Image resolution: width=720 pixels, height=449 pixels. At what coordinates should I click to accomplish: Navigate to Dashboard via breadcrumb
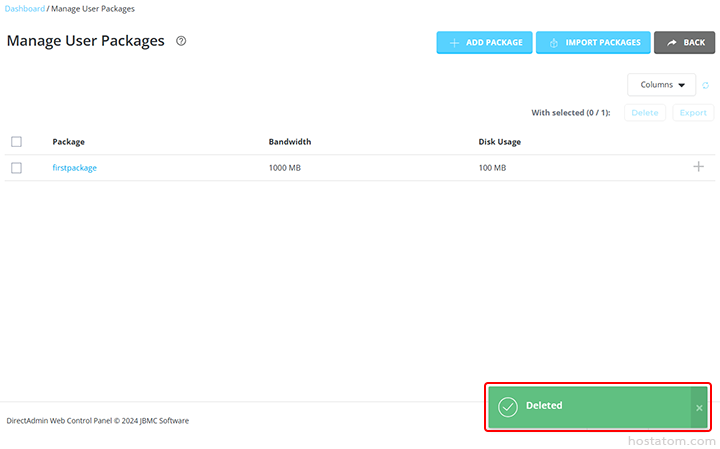click(25, 9)
